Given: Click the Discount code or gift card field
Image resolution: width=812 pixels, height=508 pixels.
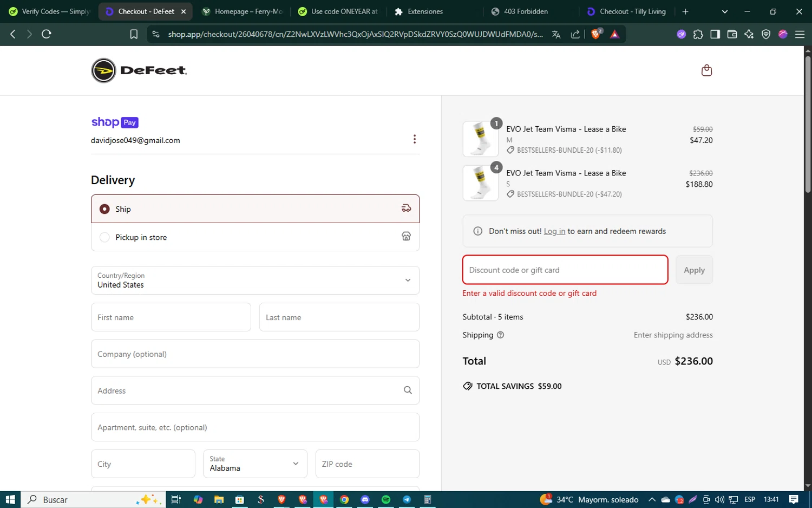Looking at the screenshot, I should [565, 270].
